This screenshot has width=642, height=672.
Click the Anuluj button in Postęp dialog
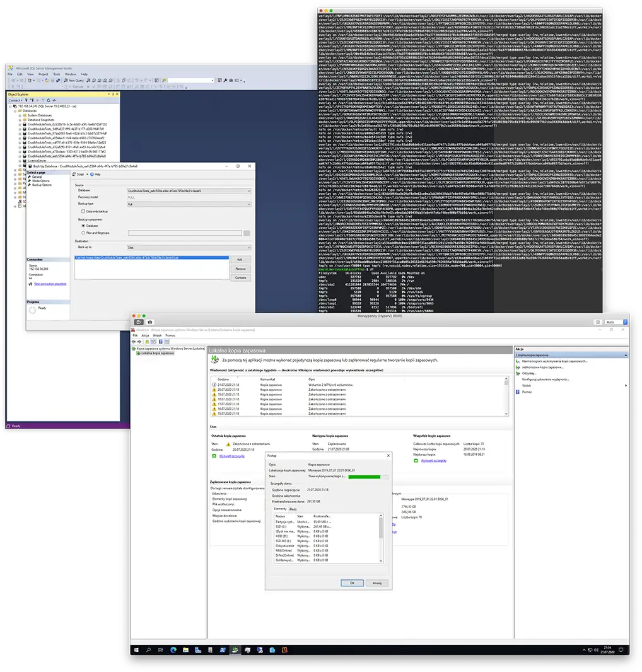[377, 583]
